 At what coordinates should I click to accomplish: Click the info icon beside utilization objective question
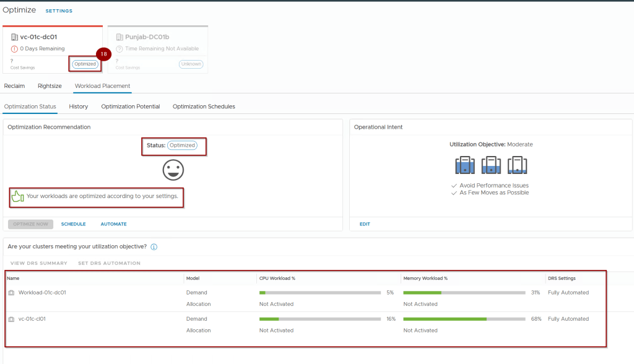154,246
